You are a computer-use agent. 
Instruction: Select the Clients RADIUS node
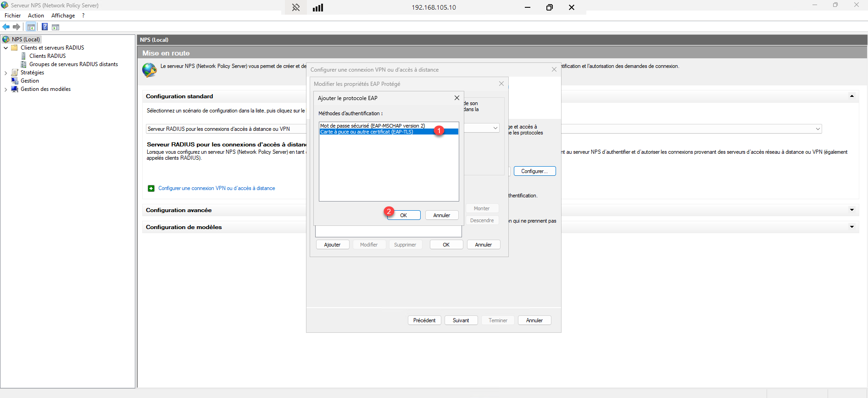(x=47, y=56)
